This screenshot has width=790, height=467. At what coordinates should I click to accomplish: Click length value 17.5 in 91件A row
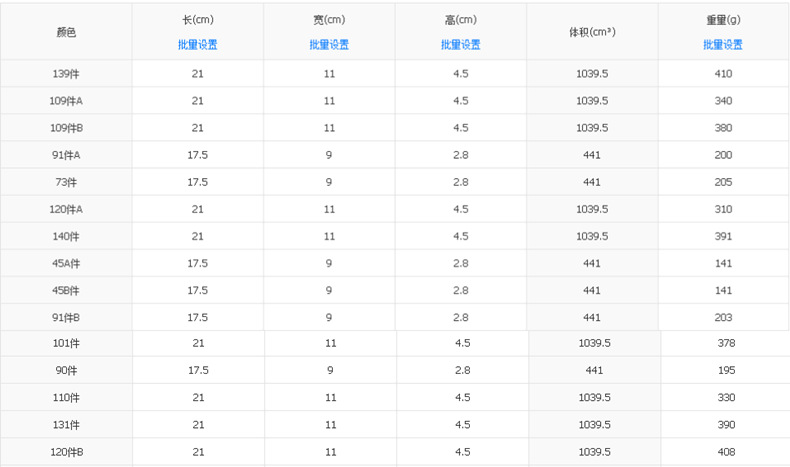(x=198, y=156)
